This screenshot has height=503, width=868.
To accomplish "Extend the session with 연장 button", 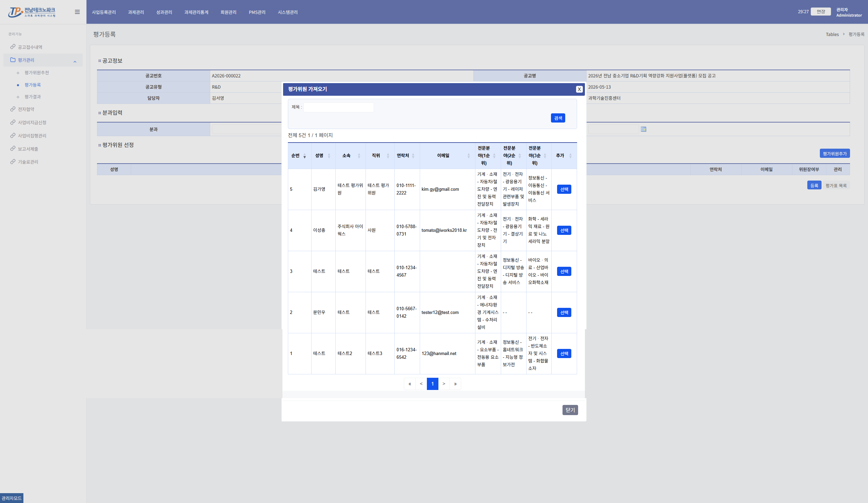I will coord(821,12).
